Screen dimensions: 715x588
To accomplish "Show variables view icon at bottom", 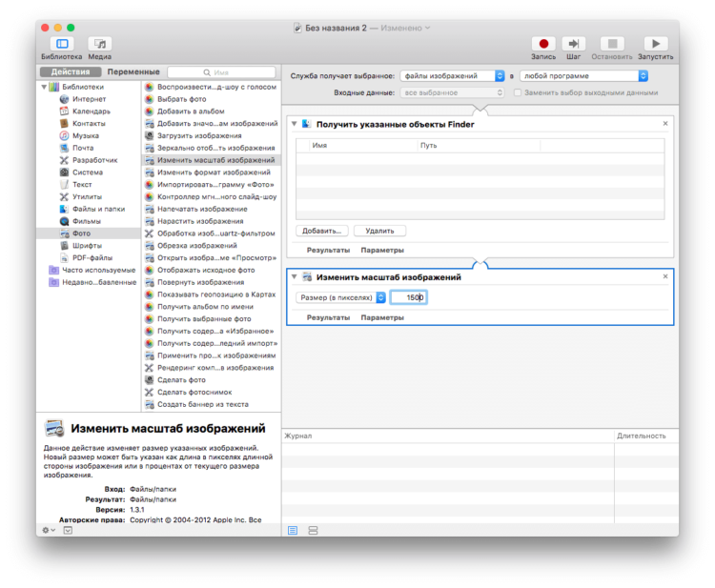I will [x=313, y=530].
